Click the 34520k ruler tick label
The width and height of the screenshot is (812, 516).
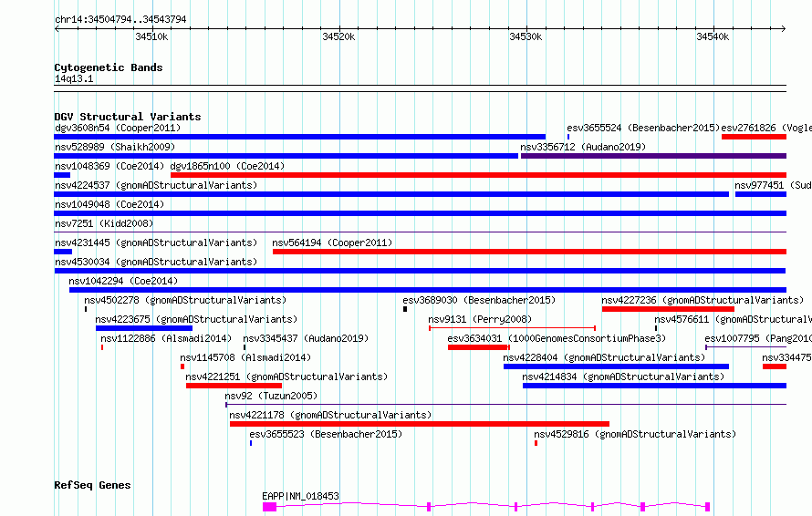coord(338,36)
